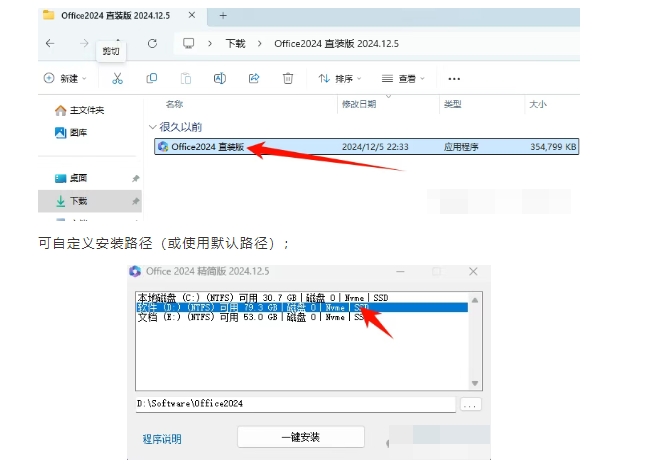
Task: Click the Cut scissors icon in toolbar
Action: tap(117, 78)
